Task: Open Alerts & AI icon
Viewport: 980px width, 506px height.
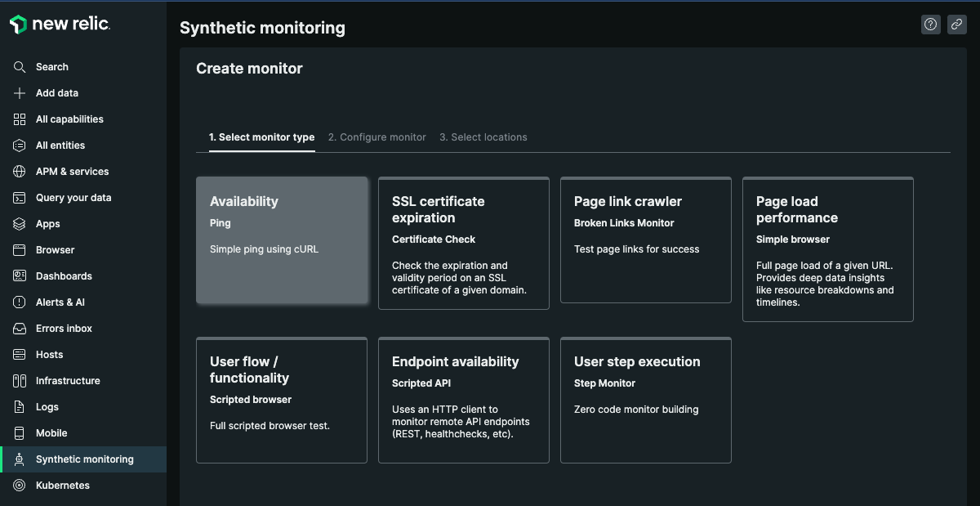Action: (20, 302)
